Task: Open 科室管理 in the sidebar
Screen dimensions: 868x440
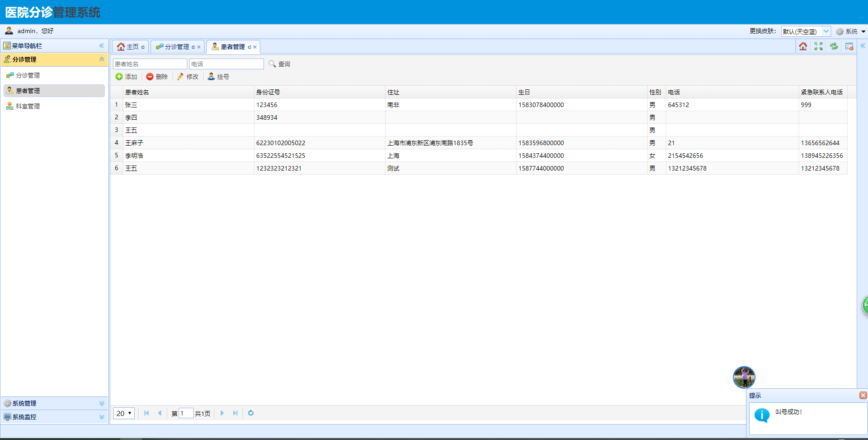Action: tap(28, 106)
